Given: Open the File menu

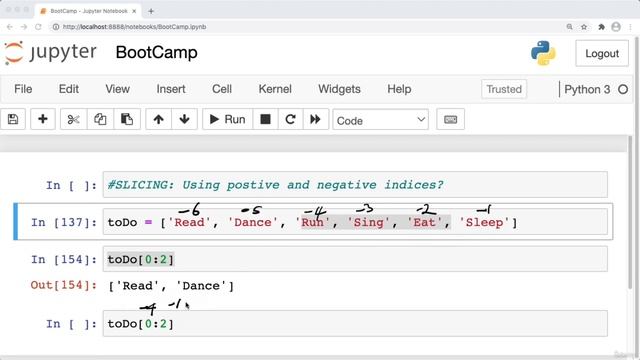Looking at the screenshot, I should tap(23, 89).
